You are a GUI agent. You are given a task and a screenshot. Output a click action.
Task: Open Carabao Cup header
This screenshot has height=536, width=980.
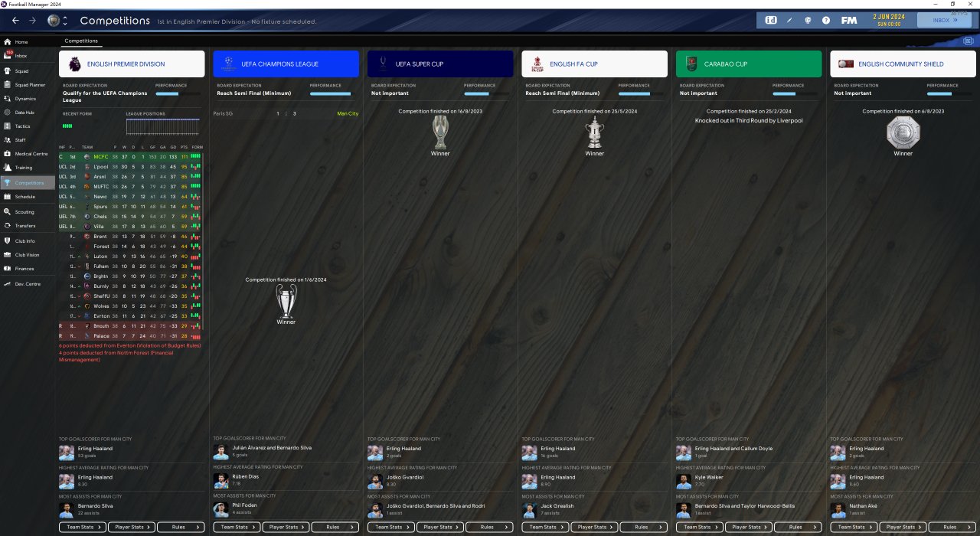(749, 64)
